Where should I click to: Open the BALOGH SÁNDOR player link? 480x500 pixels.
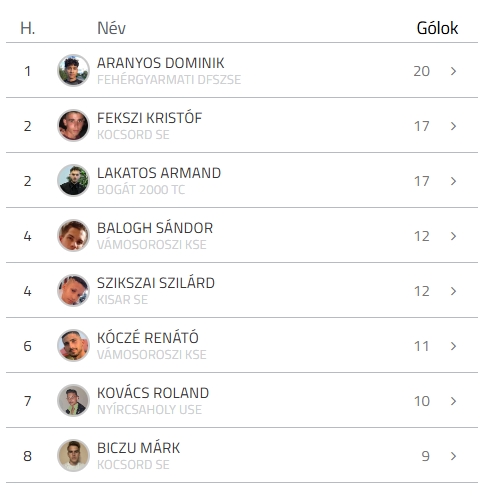pyautogui.click(x=155, y=228)
